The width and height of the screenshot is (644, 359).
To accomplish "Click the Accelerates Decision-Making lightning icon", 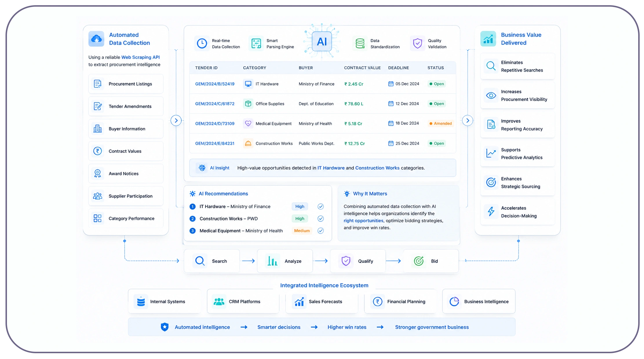I will [491, 212].
